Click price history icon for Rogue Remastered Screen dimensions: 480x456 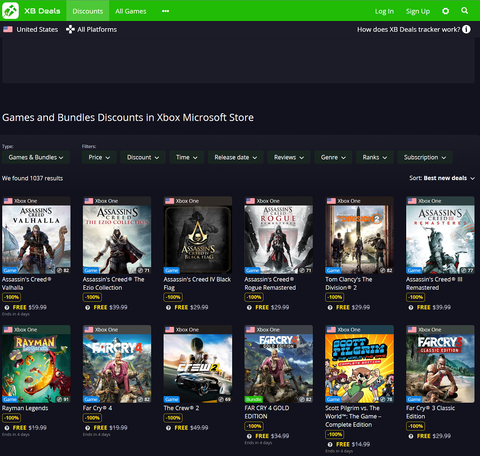[x=249, y=307]
